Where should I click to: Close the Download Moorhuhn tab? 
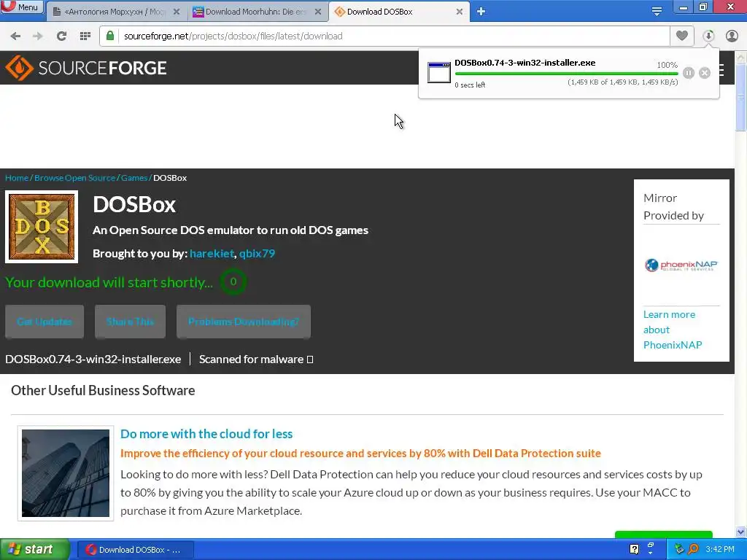[318, 12]
